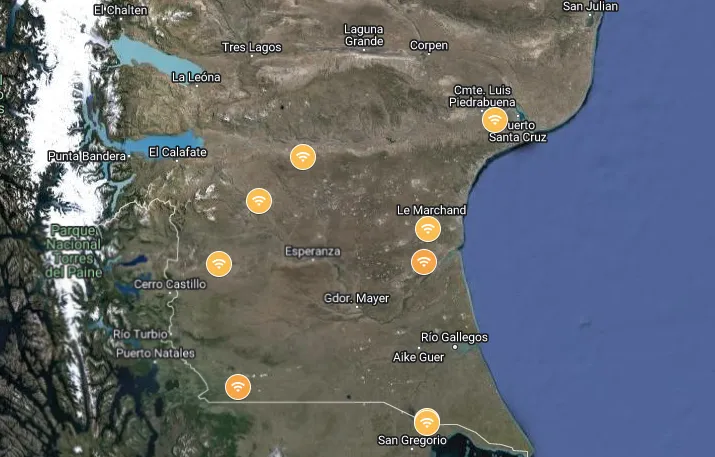This screenshot has width=715, height=457.
Task: Select the Puerto Natales label
Action: coord(155,353)
